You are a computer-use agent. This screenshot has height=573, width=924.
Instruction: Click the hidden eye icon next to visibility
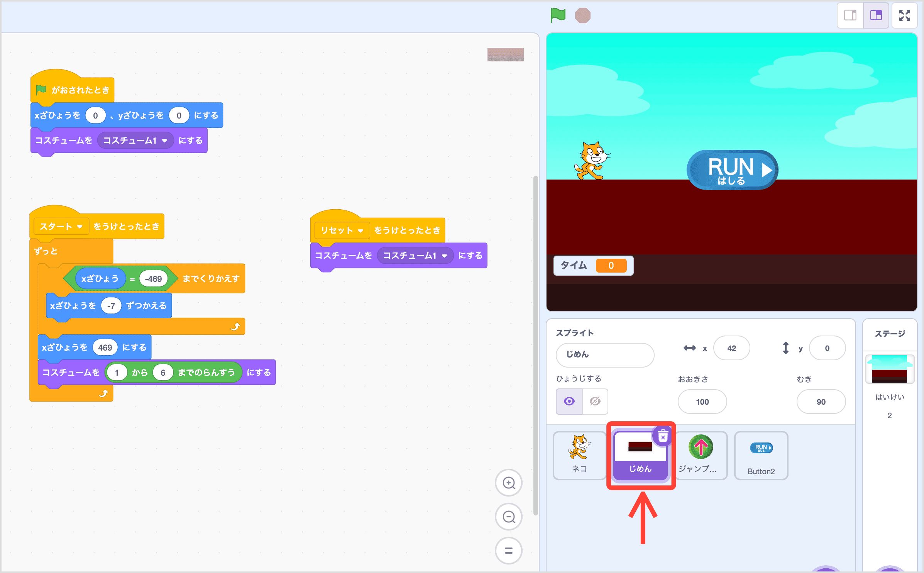click(x=594, y=401)
